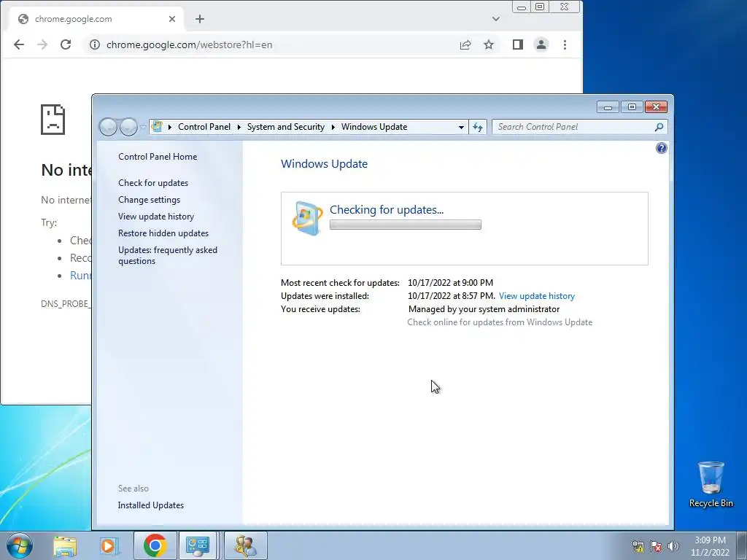747x560 pixels.
Task: Click the Windows Update shield icon
Action: (307, 218)
